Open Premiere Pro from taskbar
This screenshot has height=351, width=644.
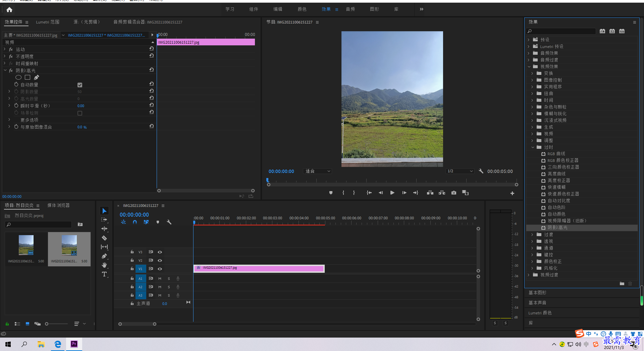tap(74, 344)
